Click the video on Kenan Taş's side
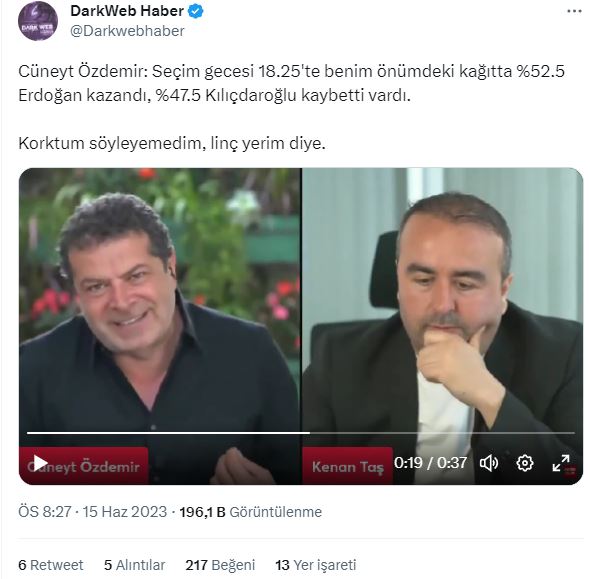 pyautogui.click(x=442, y=301)
